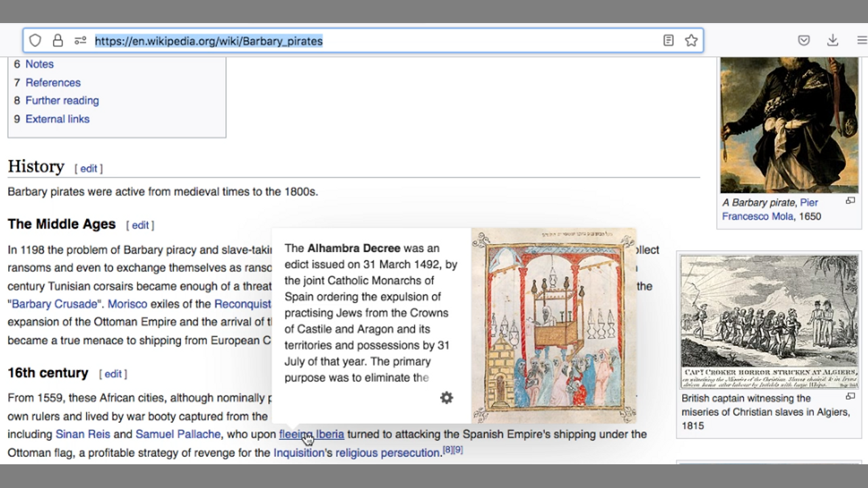
Task: Open the downloads arrow icon
Action: (x=833, y=41)
